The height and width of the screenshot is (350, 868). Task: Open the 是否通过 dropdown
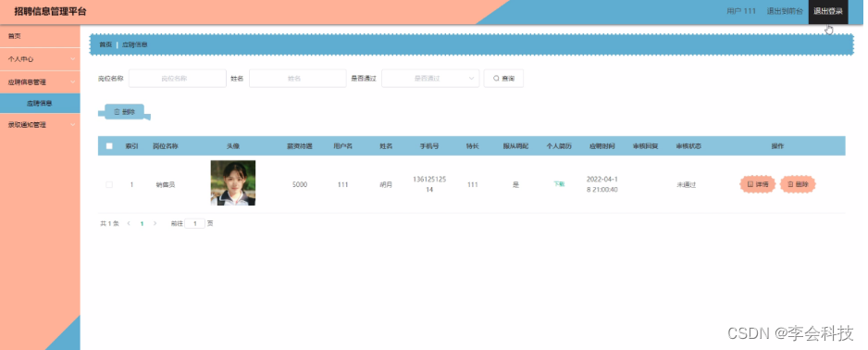[x=430, y=79]
